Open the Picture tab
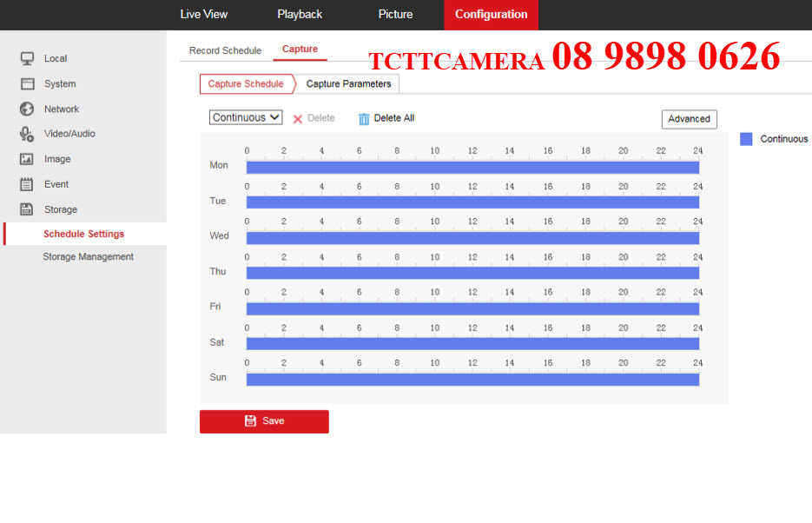The height and width of the screenshot is (523, 812). pos(395,14)
